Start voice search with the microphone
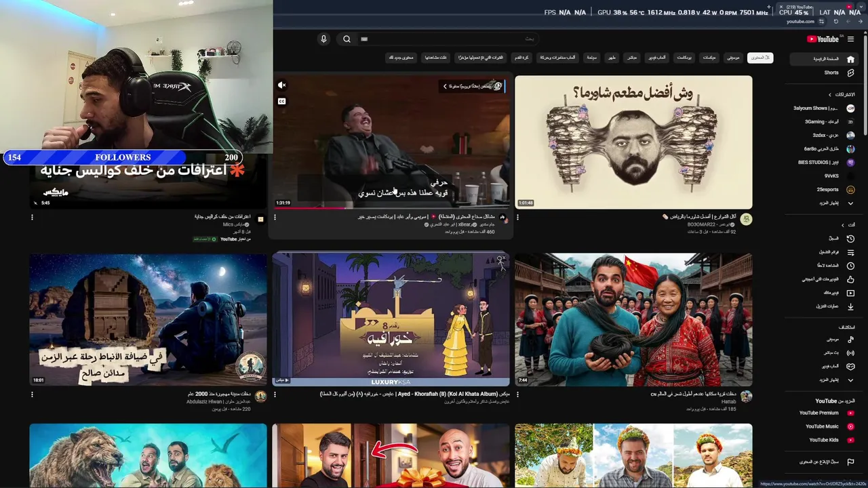Image resolution: width=868 pixels, height=488 pixels. pos(323,39)
